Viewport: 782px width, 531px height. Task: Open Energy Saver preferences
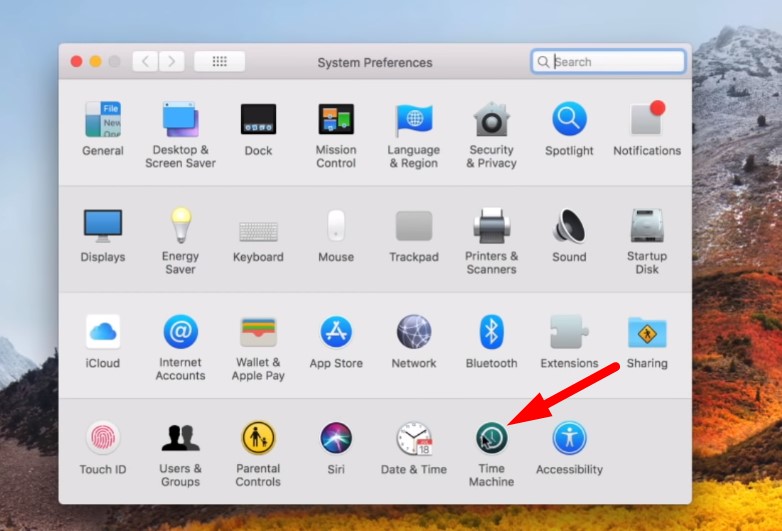click(x=180, y=227)
